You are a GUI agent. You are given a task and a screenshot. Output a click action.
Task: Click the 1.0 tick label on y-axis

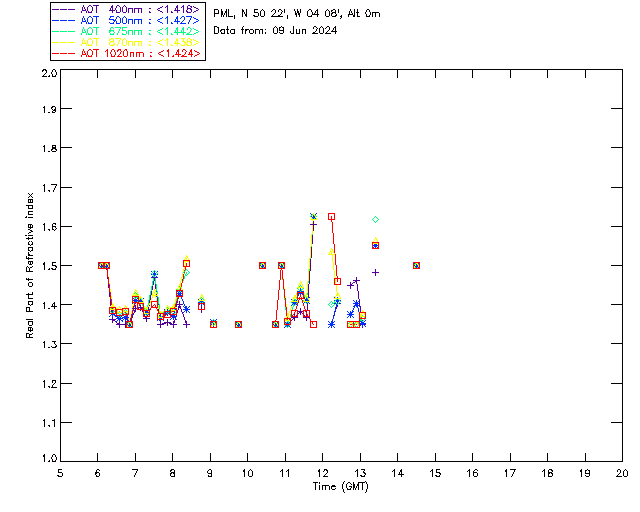coord(48,460)
